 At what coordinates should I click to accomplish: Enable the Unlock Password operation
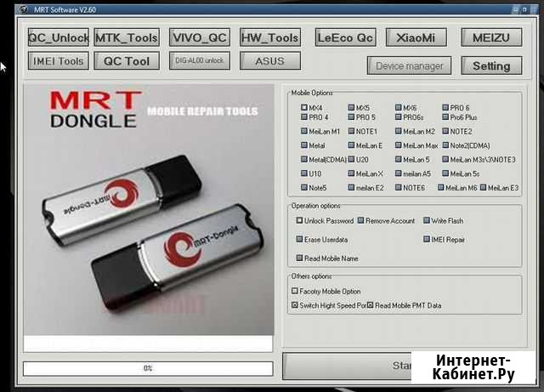299,220
